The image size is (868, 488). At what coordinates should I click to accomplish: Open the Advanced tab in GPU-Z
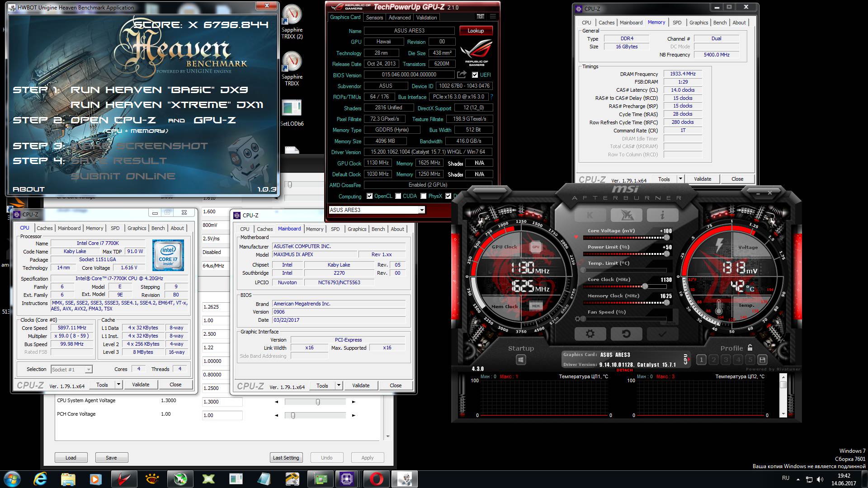tap(400, 18)
